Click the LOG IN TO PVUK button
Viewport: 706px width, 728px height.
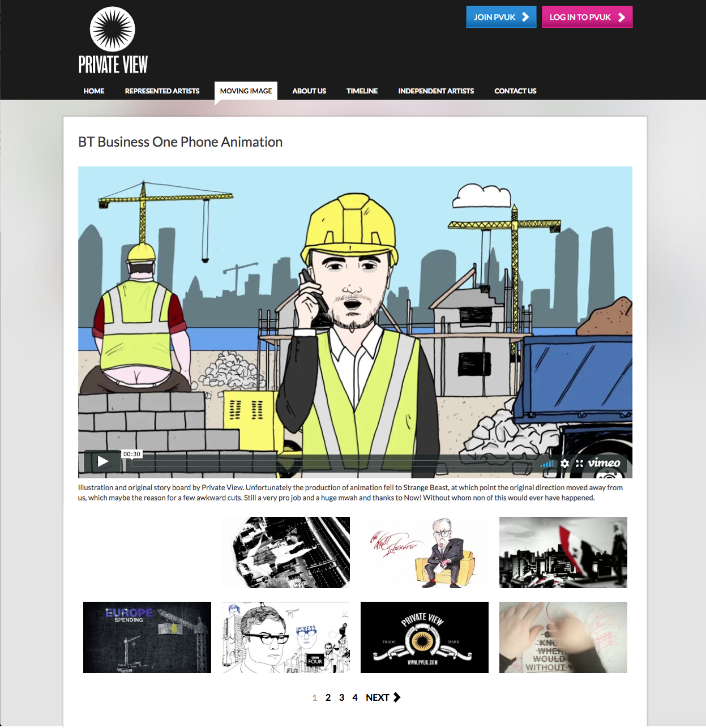pyautogui.click(x=587, y=17)
